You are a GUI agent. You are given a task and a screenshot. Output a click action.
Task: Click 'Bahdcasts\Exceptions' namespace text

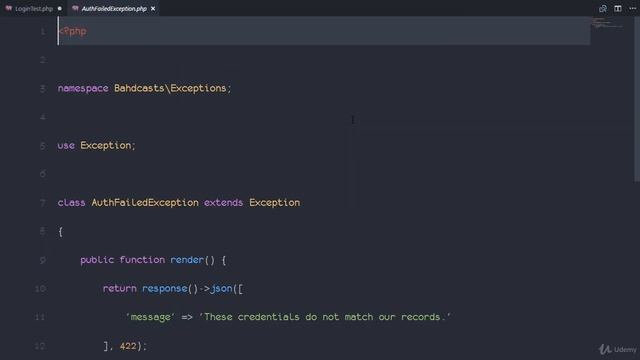(x=170, y=89)
